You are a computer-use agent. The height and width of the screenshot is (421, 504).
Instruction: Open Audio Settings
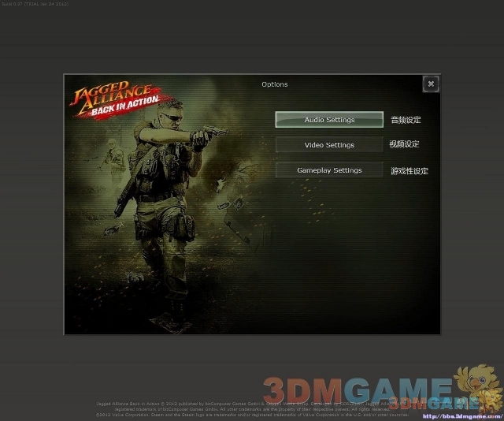pyautogui.click(x=329, y=120)
